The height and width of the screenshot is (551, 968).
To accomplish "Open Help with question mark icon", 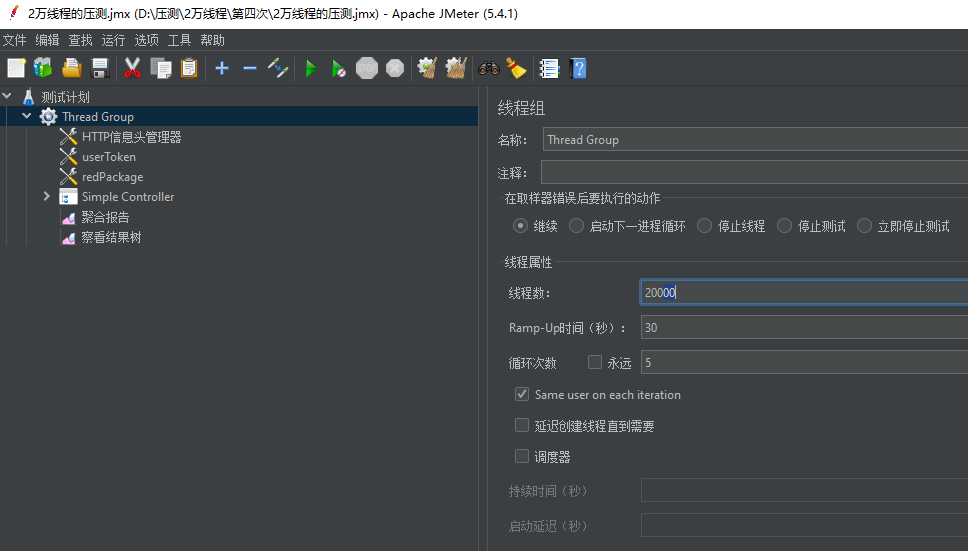I will [x=578, y=68].
